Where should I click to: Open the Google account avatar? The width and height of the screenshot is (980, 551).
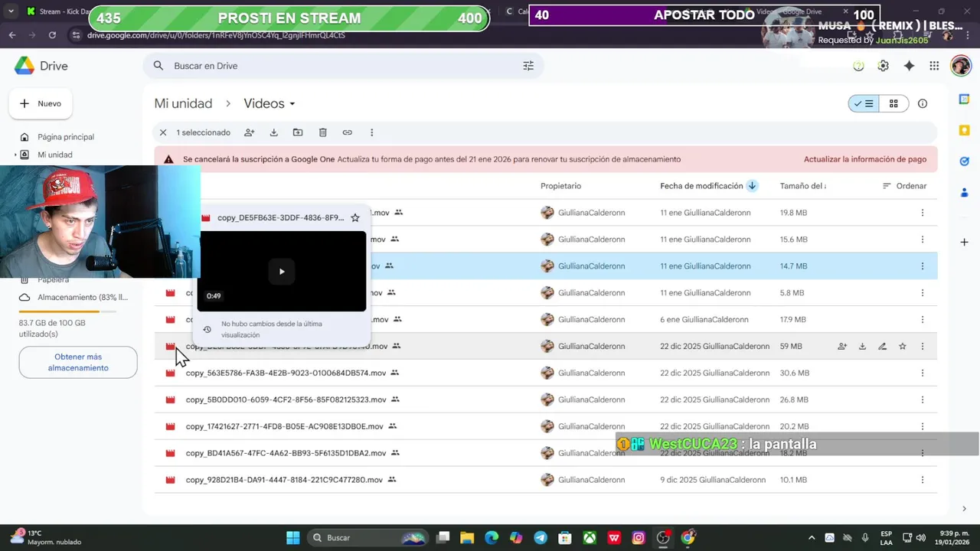[x=961, y=66]
